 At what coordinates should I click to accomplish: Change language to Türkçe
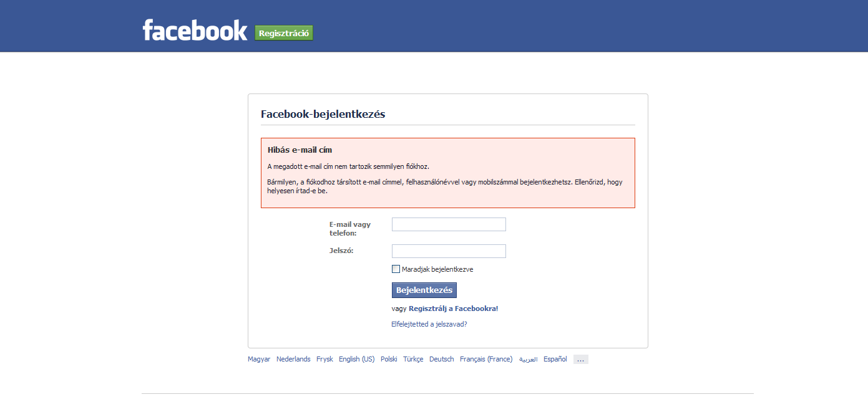(413, 359)
